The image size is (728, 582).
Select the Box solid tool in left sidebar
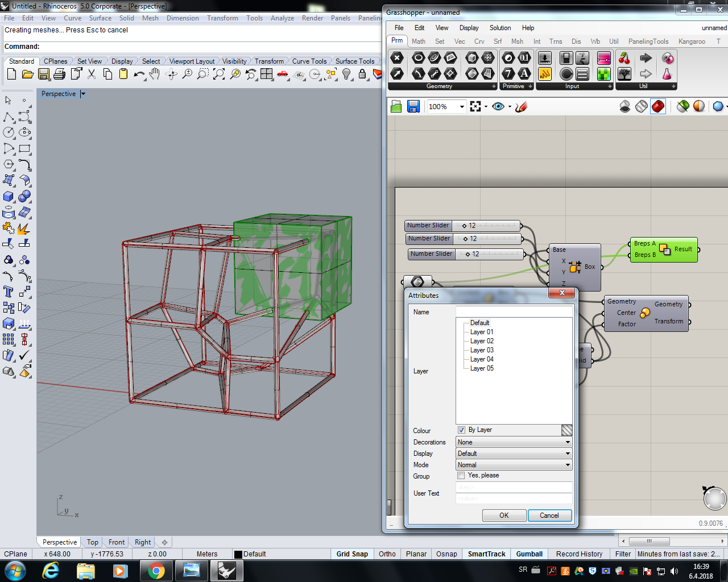click(9, 196)
